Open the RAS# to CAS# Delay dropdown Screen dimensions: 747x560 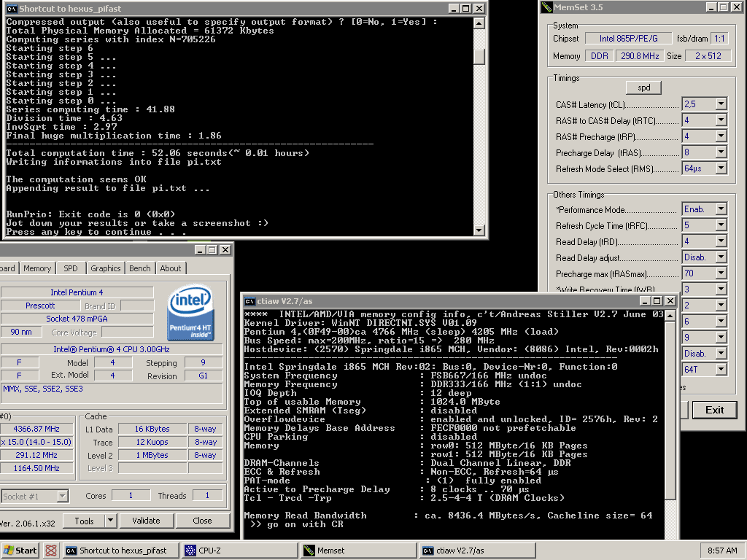(721, 120)
